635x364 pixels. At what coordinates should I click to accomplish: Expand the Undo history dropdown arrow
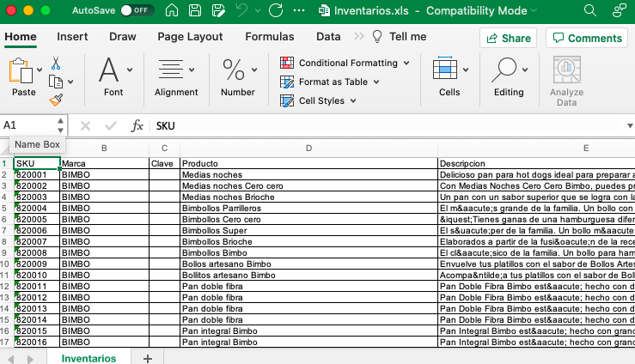point(258,11)
